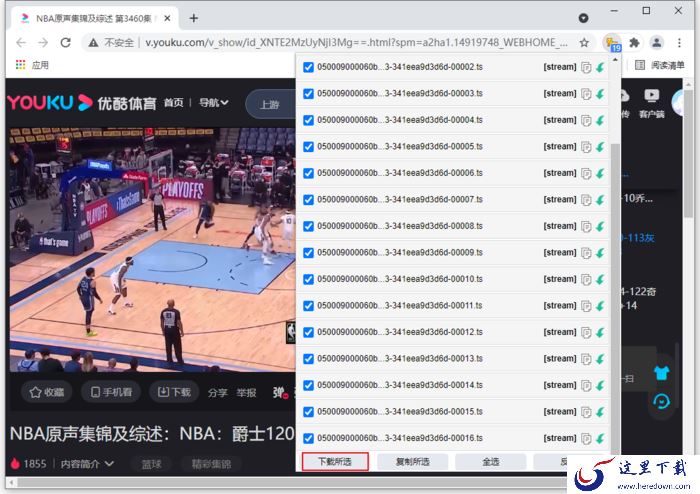700x494 pixels.
Task: Click the download arrow for the 00008.ts row
Action: coord(600,226)
